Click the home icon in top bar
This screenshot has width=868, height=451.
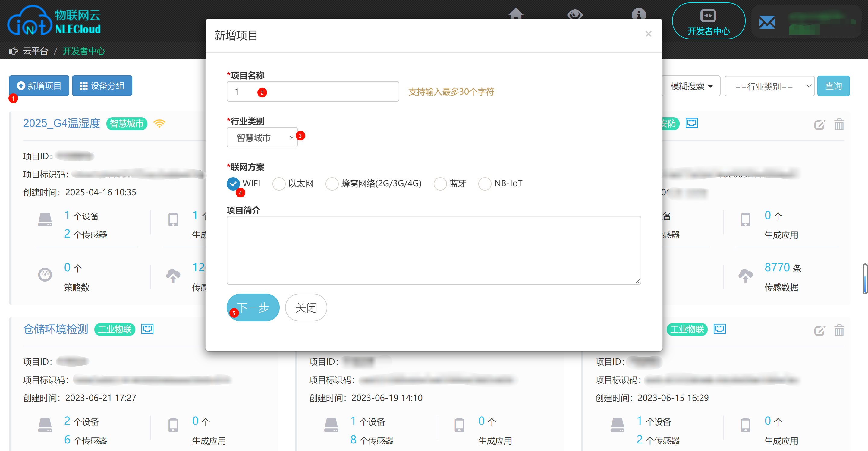click(516, 14)
